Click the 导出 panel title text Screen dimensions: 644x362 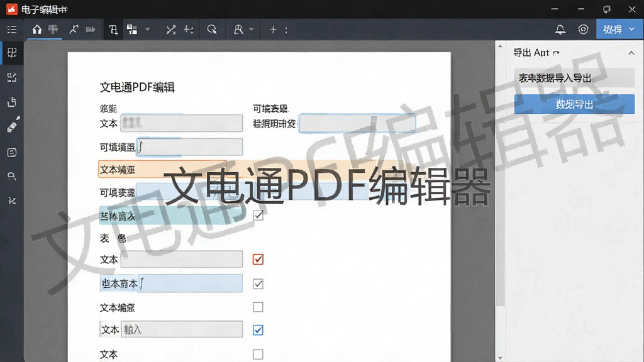(536, 53)
